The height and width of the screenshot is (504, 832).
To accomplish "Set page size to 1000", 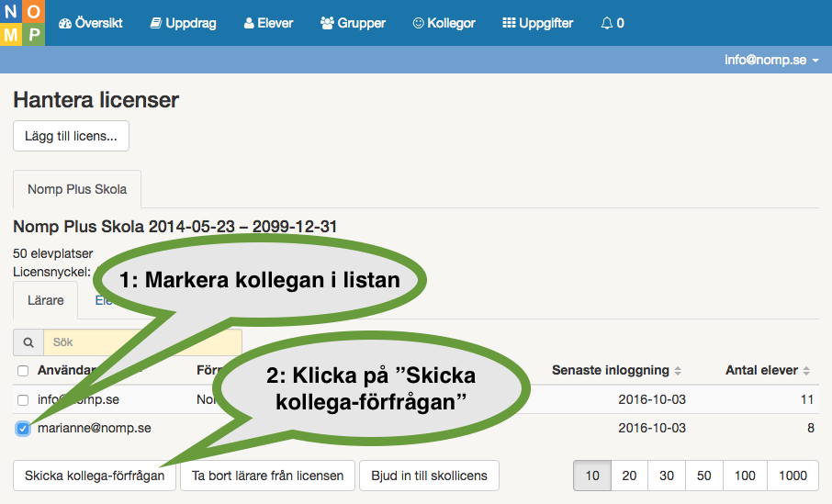I will (793, 476).
